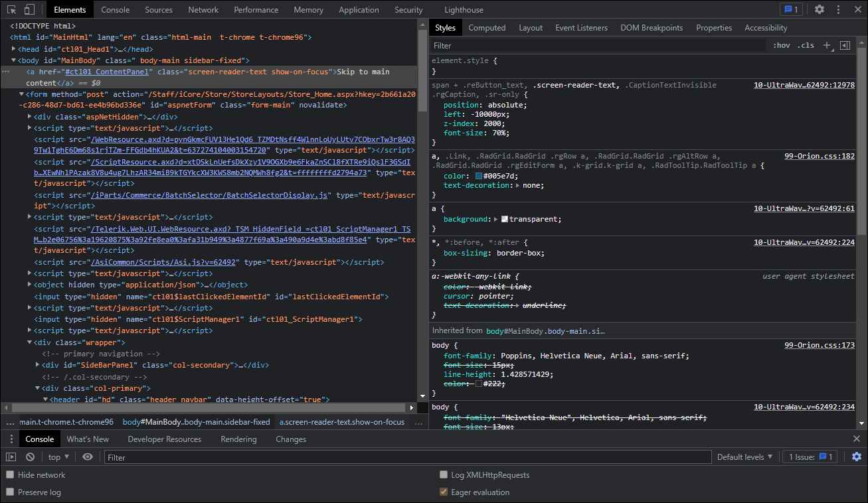Switch to the Network panel
The height and width of the screenshot is (503, 868).
click(203, 9)
